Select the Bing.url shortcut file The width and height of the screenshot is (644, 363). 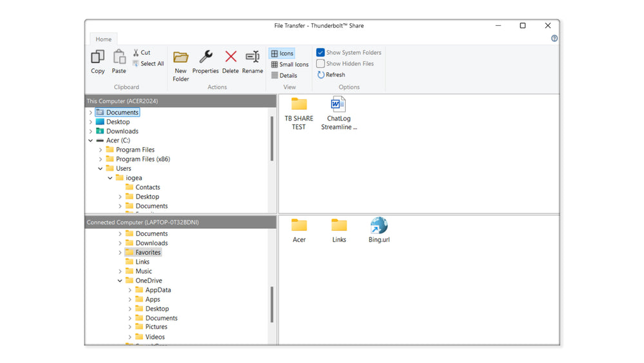pyautogui.click(x=379, y=230)
